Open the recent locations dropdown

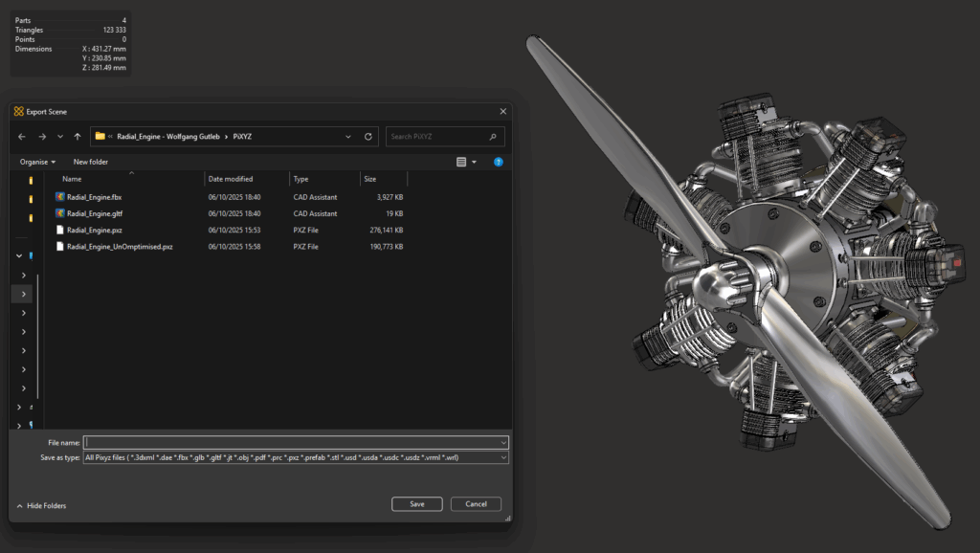(60, 137)
